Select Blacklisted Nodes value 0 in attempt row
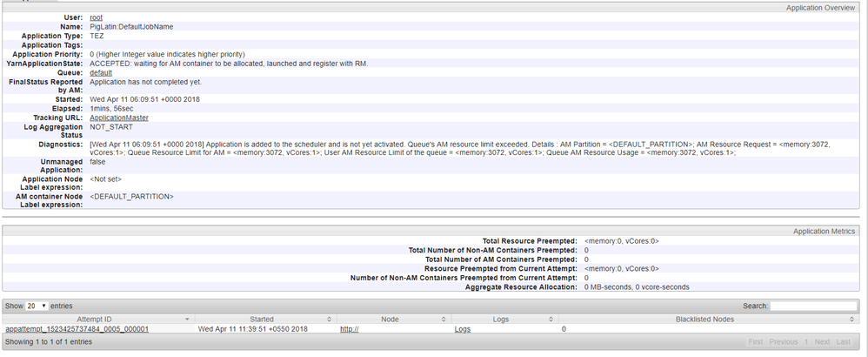Screen dimensions: 868x357 tap(564, 329)
